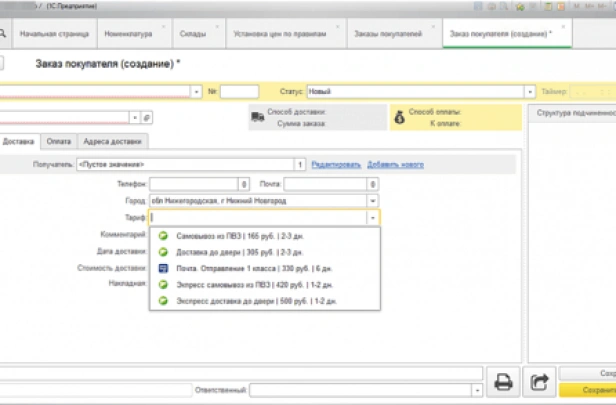Click the search magnifier icon at top left
The width and height of the screenshot is (616, 405).
coord(4,33)
